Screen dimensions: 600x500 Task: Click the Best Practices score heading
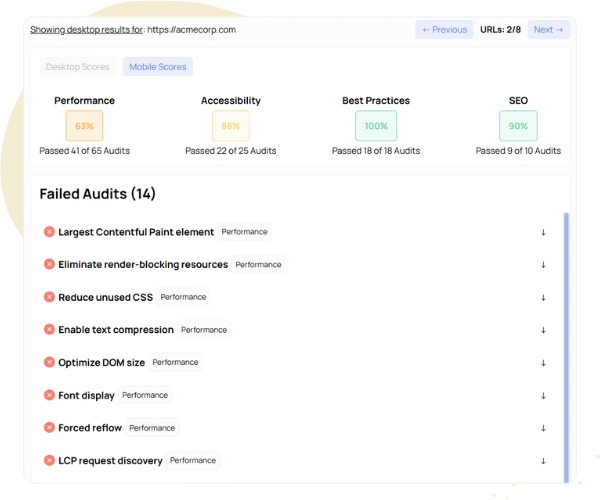(x=376, y=101)
